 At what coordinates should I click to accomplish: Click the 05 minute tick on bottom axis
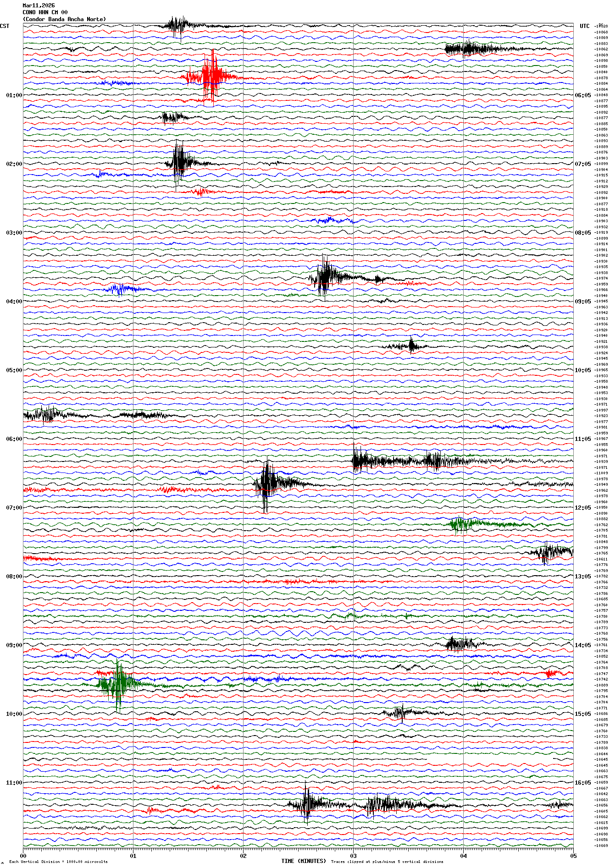(573, 856)
